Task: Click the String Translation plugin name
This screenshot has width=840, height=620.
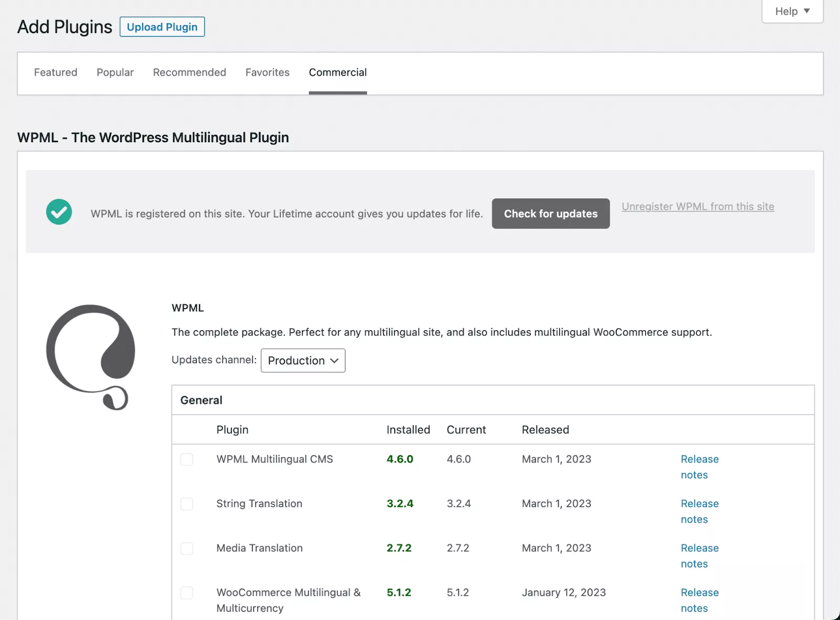Action: pyautogui.click(x=259, y=504)
